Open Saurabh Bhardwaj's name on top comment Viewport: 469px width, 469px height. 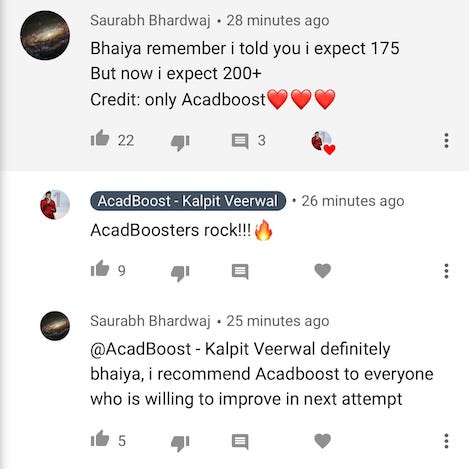click(x=150, y=20)
